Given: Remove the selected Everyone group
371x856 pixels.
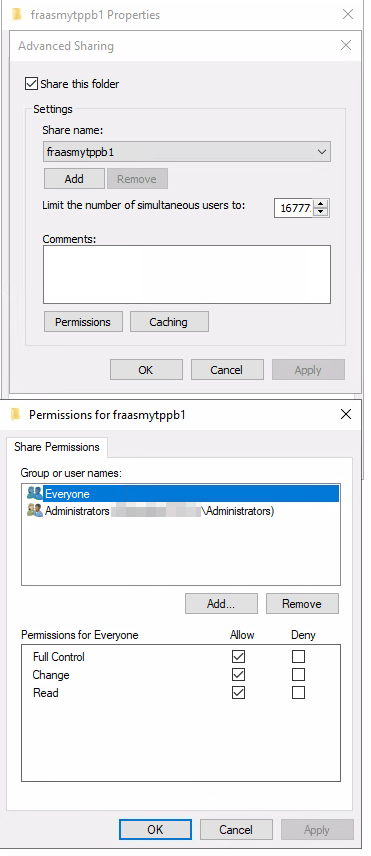Looking at the screenshot, I should tap(302, 604).
